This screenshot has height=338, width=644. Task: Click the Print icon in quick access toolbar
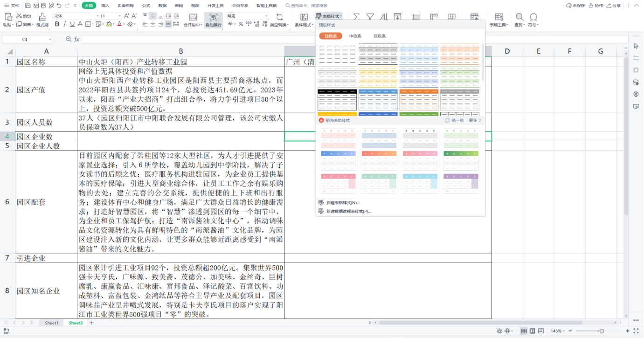pos(43,6)
